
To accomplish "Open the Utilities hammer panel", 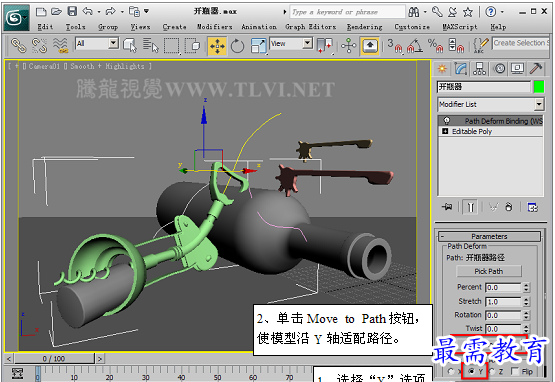I will click(x=536, y=68).
